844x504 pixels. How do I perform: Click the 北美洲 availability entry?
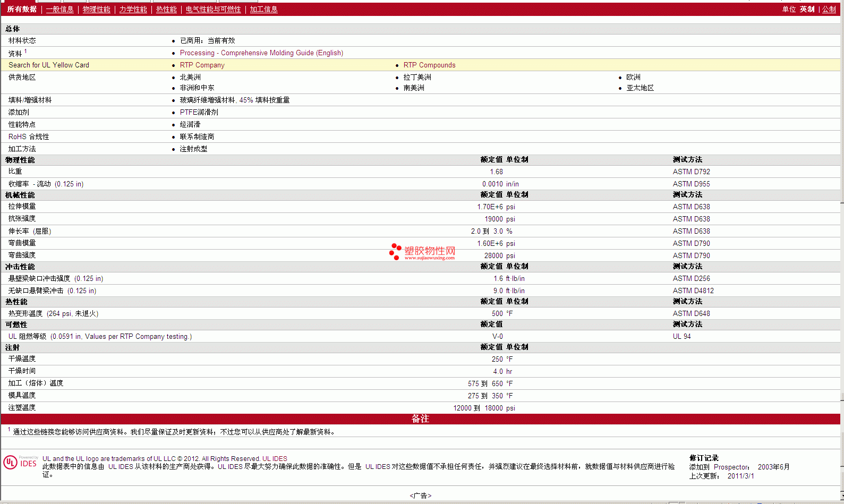click(190, 77)
